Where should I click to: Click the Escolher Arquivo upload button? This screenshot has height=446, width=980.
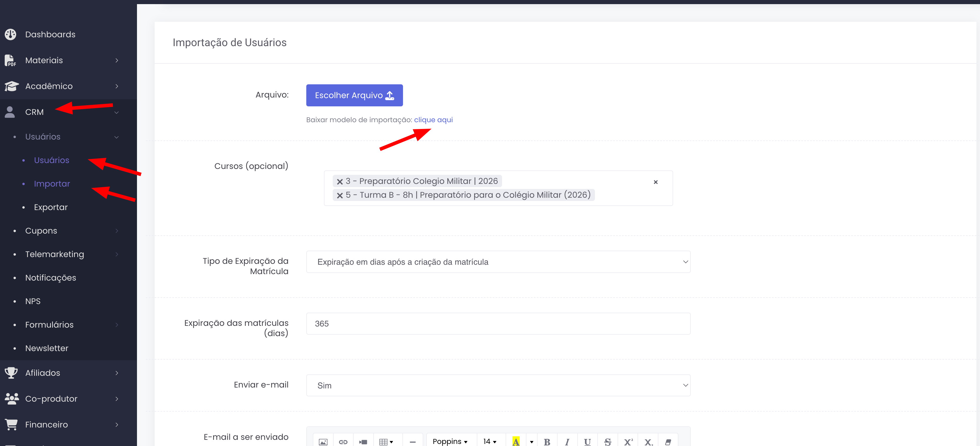click(x=354, y=95)
